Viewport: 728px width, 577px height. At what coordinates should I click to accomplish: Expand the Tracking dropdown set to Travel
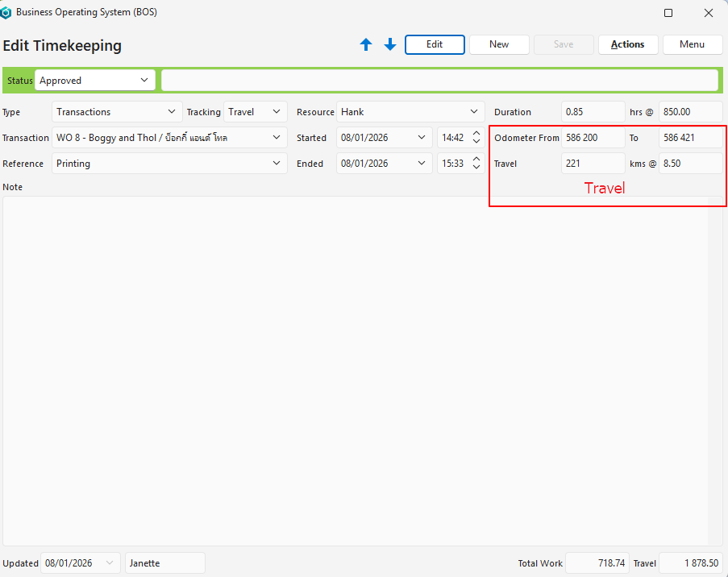click(277, 112)
